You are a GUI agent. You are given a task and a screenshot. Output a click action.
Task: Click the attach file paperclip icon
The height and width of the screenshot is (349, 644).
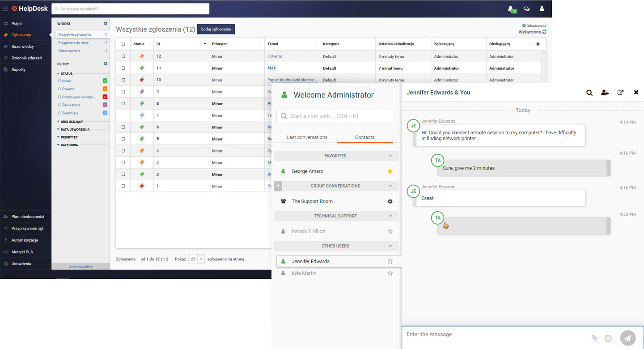pos(594,338)
